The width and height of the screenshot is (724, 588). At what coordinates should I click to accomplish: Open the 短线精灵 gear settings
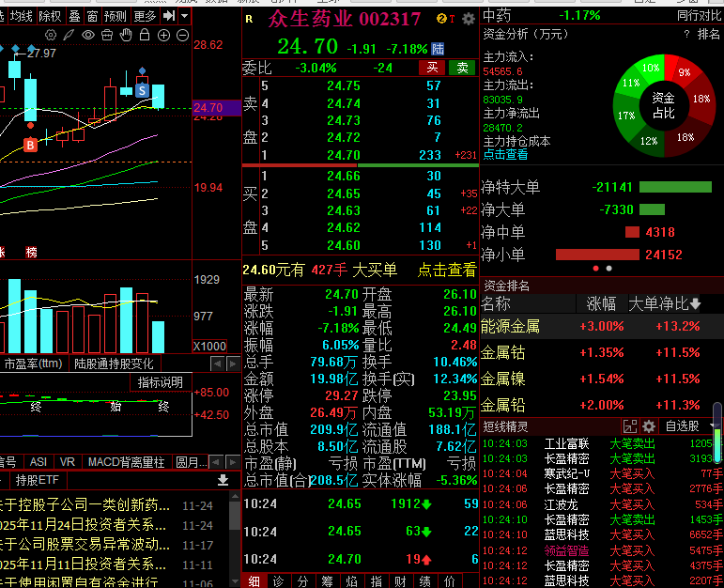click(x=649, y=426)
